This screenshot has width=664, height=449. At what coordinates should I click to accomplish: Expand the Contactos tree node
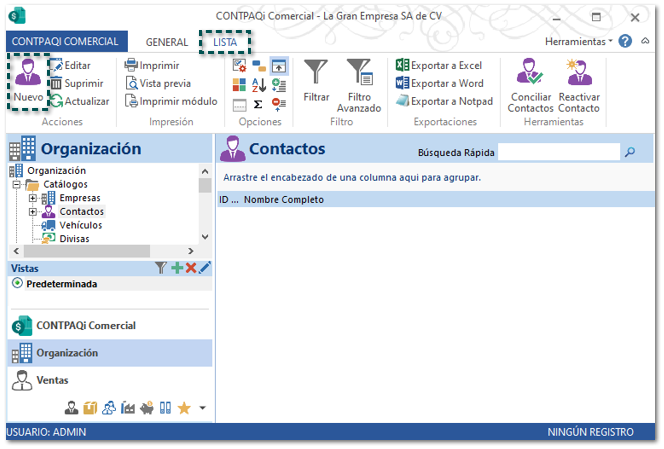pos(33,212)
